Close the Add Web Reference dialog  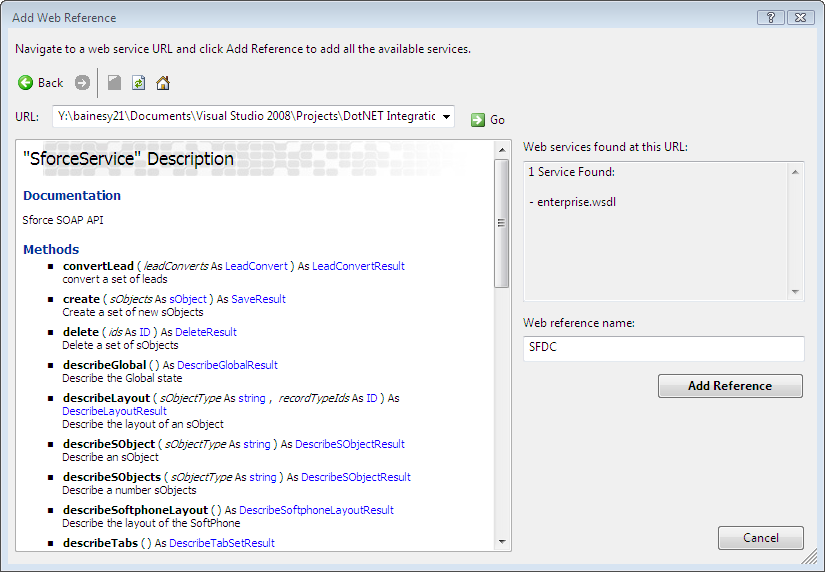[801, 17]
